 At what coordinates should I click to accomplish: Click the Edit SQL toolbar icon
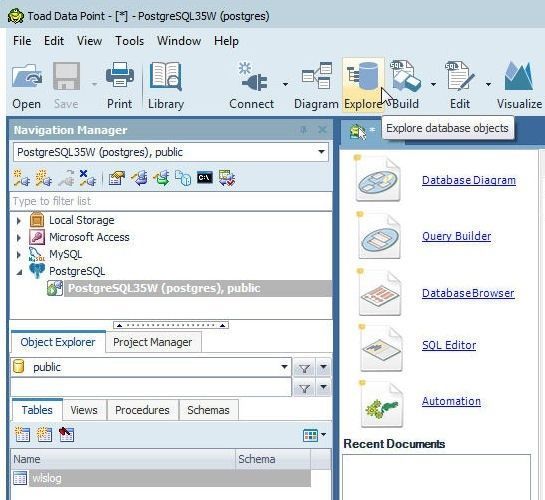pos(460,76)
